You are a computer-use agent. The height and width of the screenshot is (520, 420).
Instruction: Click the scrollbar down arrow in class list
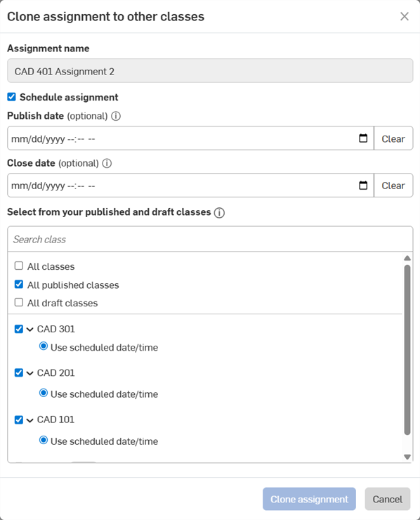407,457
